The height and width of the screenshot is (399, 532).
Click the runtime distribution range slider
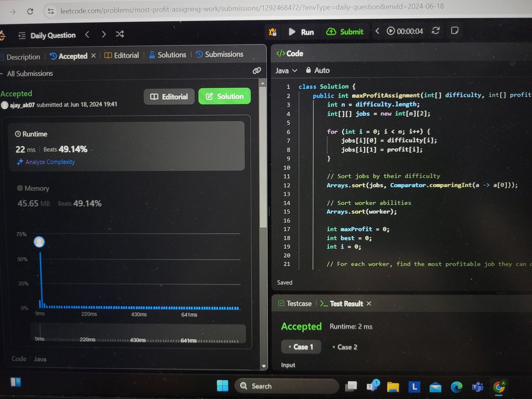pos(137,333)
